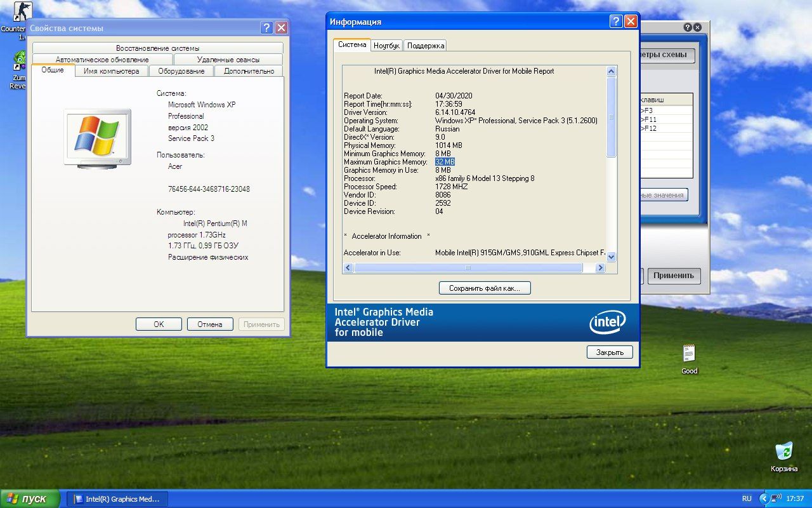Click the Report Date value 04/30/2020
Screen dimensions: 812x508
click(454, 96)
